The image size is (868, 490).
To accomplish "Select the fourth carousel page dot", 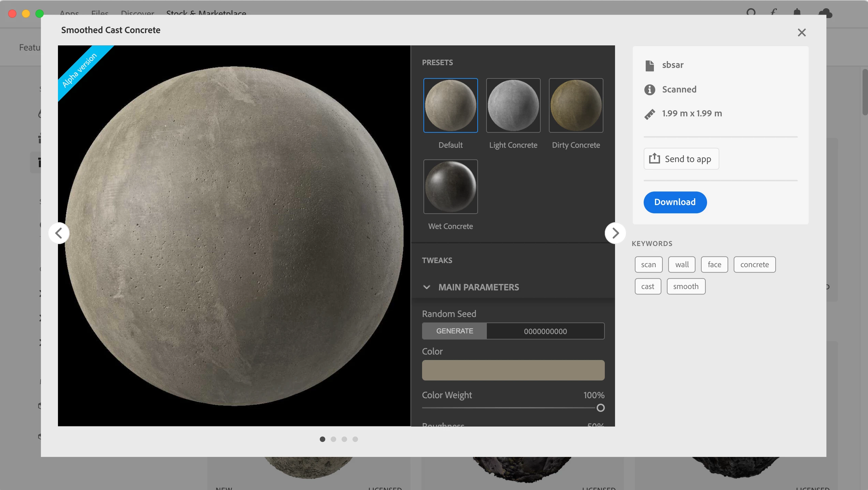I will pos(355,439).
